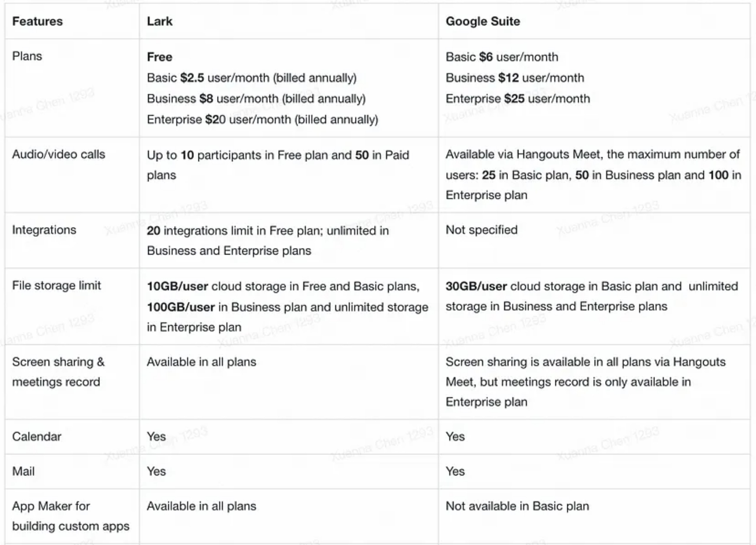
Task: Click Lark's "Basic $2.5 user/month" line
Action: (252, 78)
